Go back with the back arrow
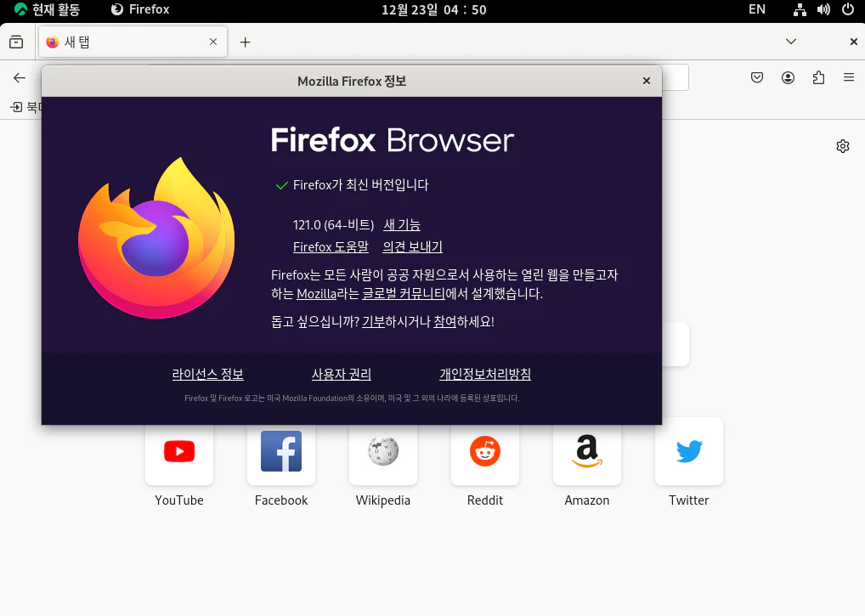Viewport: 865px width, 616px height. (x=20, y=78)
